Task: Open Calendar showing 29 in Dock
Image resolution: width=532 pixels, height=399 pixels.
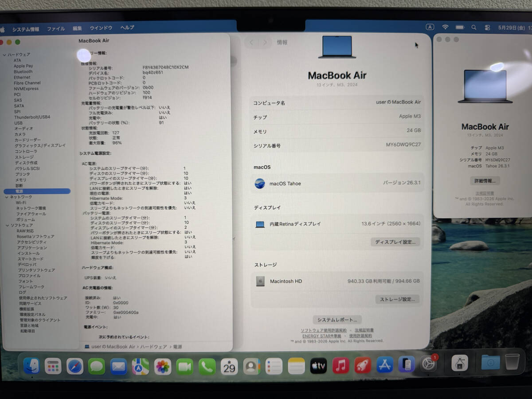Action: pos(229,366)
